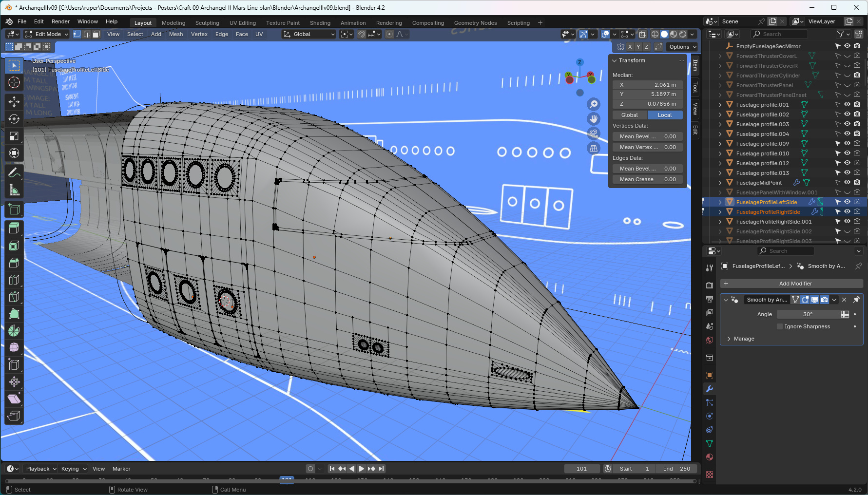Click the outliner Search field

click(779, 34)
